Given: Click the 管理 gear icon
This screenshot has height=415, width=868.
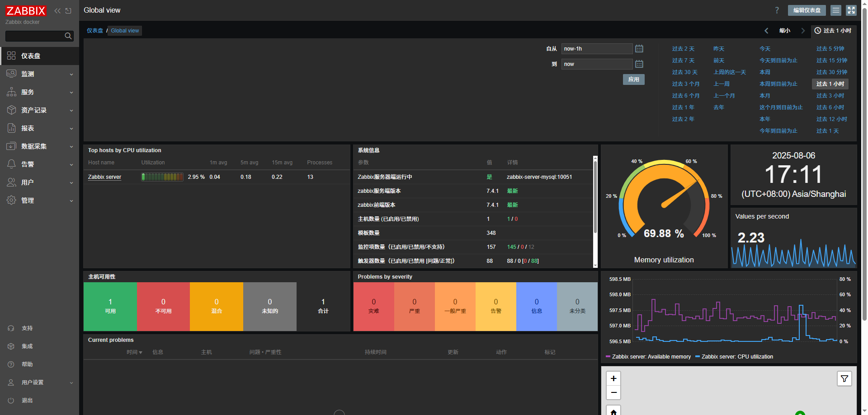Looking at the screenshot, I should [11, 200].
